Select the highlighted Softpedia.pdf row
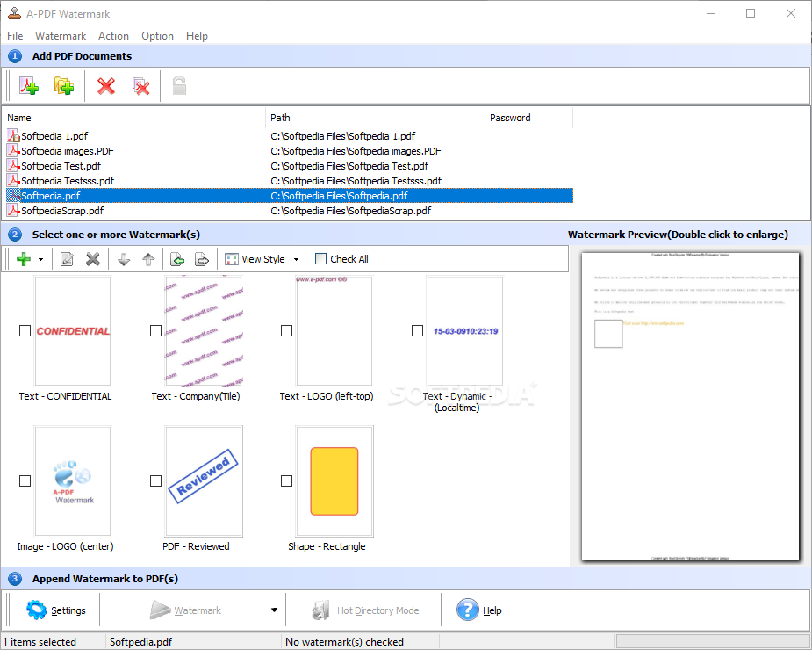Viewport: 812px width, 650px height. pyautogui.click(x=289, y=195)
